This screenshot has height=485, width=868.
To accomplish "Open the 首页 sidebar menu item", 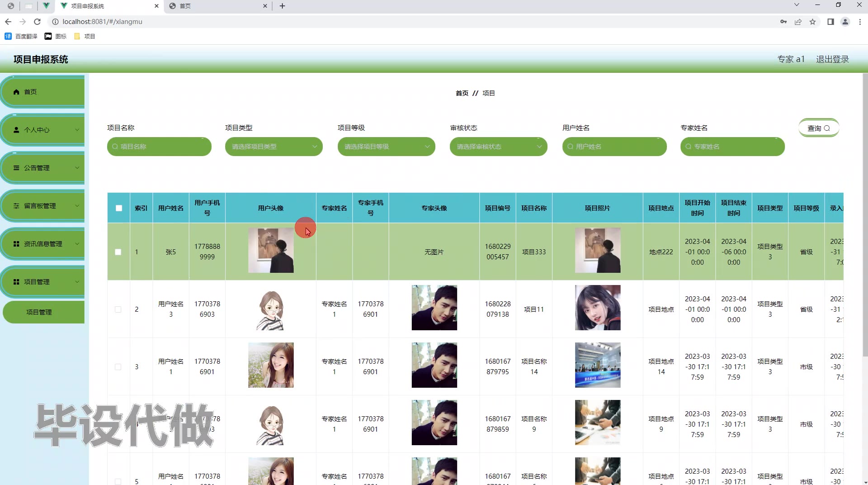I will click(x=42, y=92).
